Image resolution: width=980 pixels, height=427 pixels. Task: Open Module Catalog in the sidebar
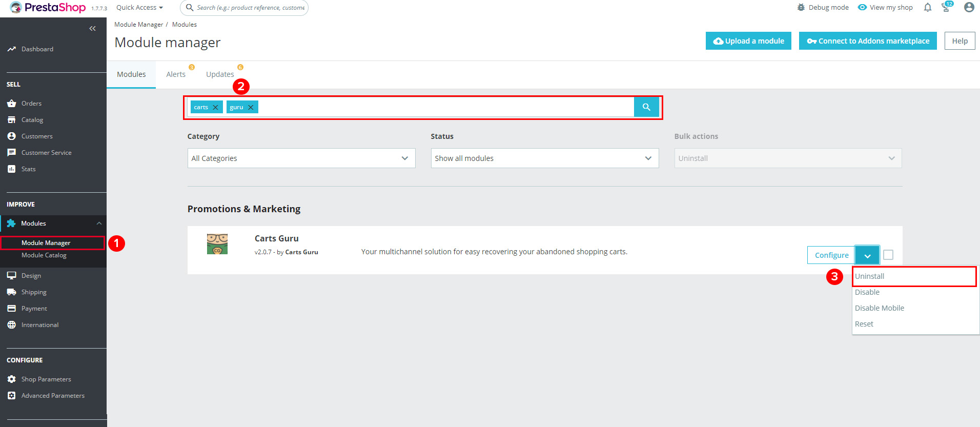pyautogui.click(x=44, y=255)
